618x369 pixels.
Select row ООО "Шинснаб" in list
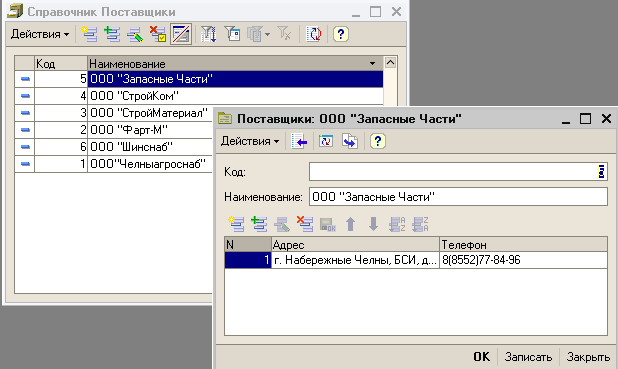[114, 147]
